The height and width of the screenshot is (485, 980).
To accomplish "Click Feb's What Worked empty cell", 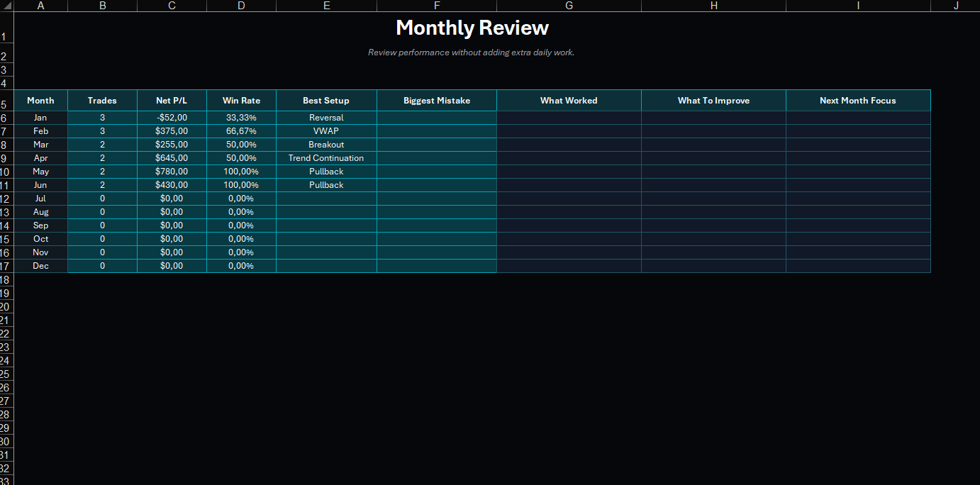I will pos(569,131).
